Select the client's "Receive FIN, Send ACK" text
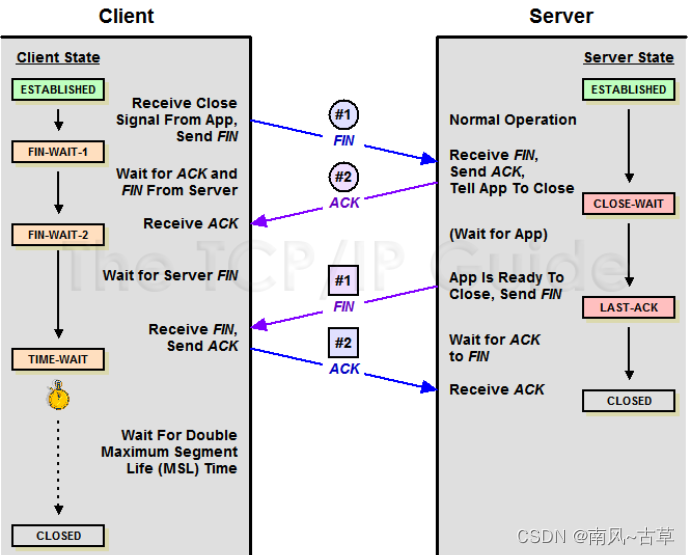The width and height of the screenshot is (690, 555). pos(193,338)
